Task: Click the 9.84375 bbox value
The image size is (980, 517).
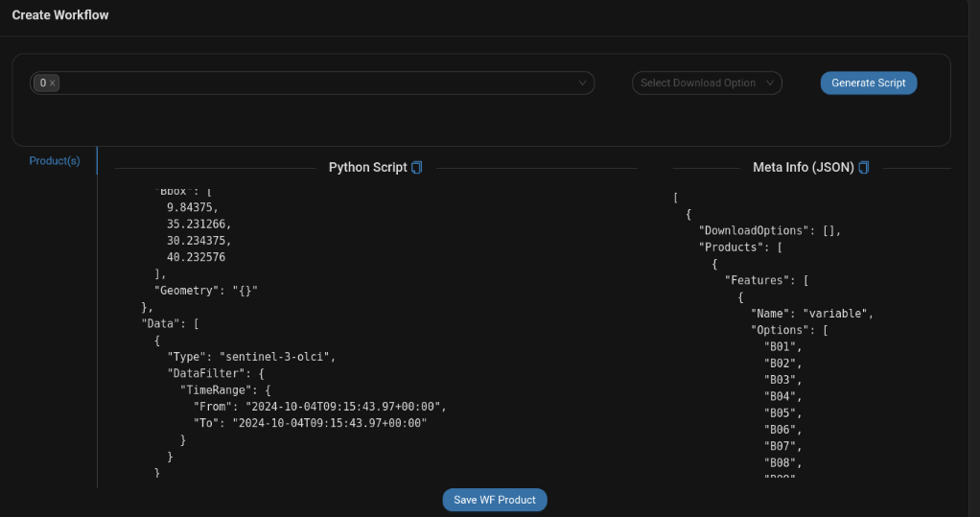Action: [x=193, y=207]
